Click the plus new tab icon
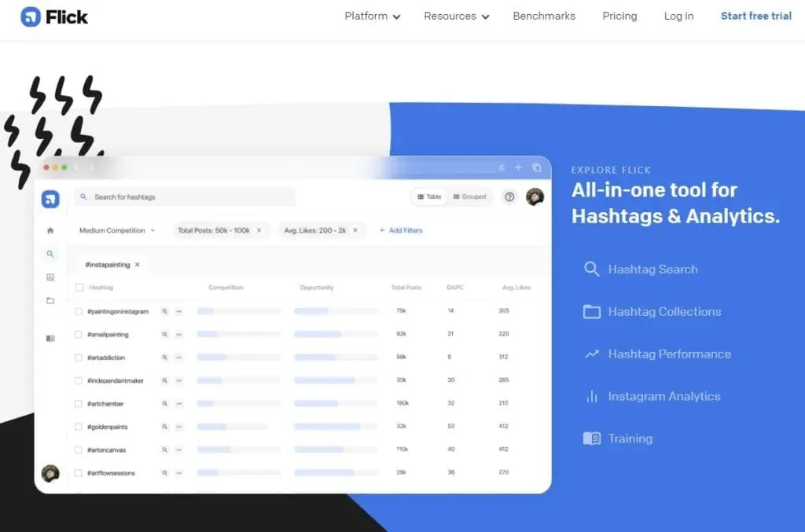Image resolution: width=805 pixels, height=532 pixels. click(x=518, y=167)
